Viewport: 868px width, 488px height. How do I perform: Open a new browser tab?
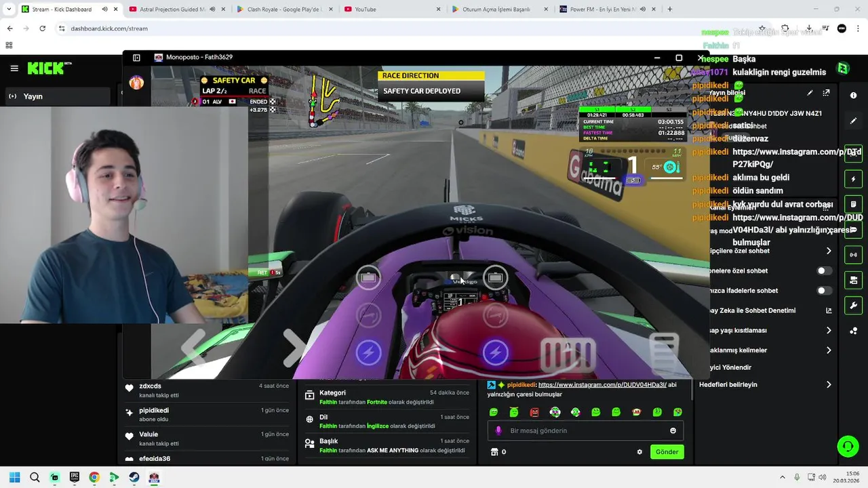(670, 9)
